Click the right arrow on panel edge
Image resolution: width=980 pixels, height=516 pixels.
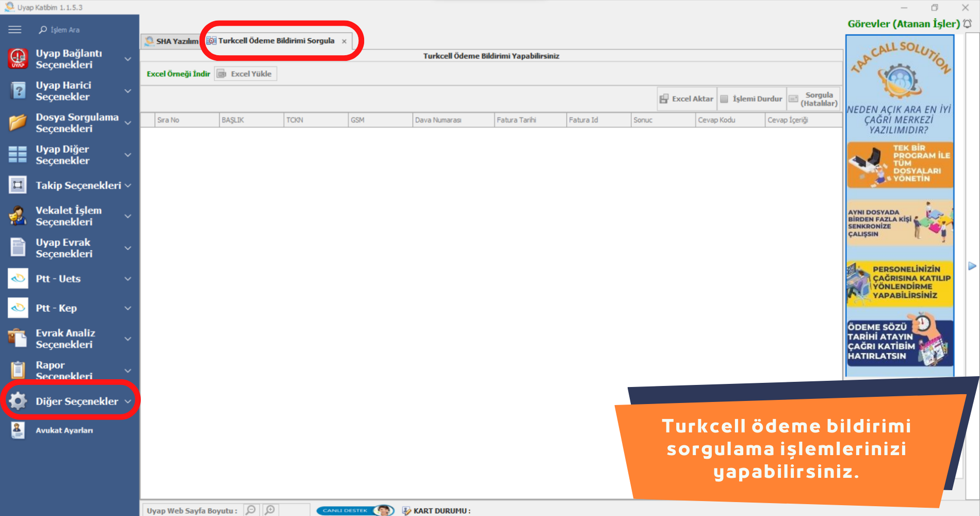972,266
